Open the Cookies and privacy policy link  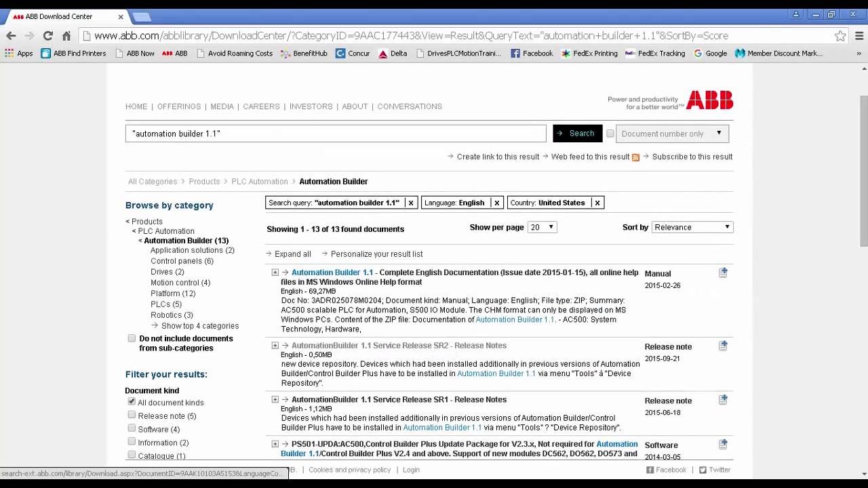pyautogui.click(x=350, y=470)
